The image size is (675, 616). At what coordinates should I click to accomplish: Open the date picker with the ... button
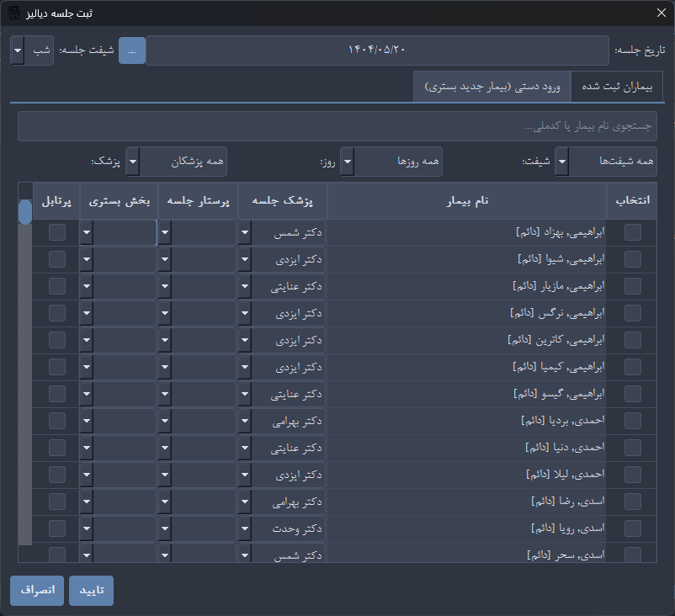click(132, 50)
